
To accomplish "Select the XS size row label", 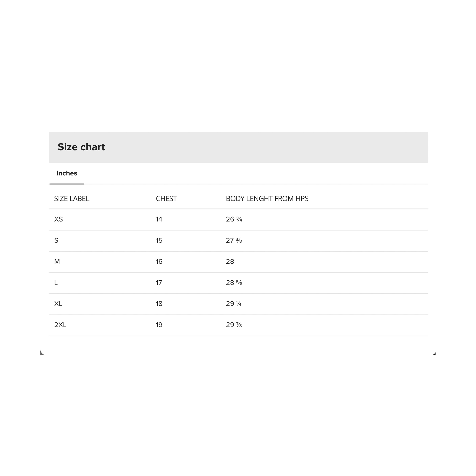I will 58,219.
